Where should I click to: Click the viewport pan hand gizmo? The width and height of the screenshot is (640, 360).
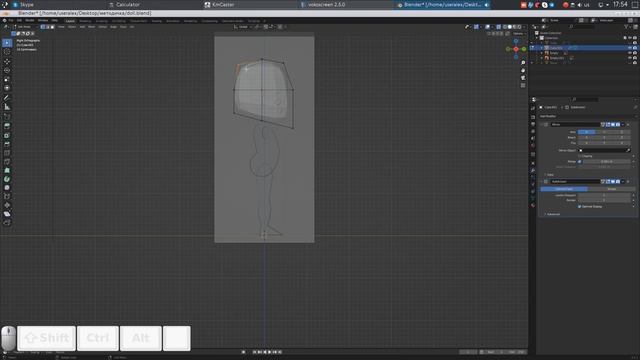pos(523,70)
